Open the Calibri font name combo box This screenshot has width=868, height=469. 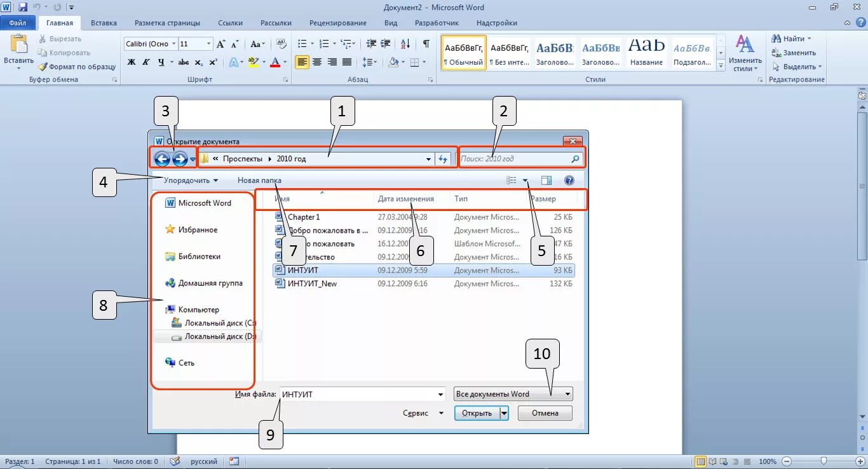pyautogui.click(x=150, y=44)
